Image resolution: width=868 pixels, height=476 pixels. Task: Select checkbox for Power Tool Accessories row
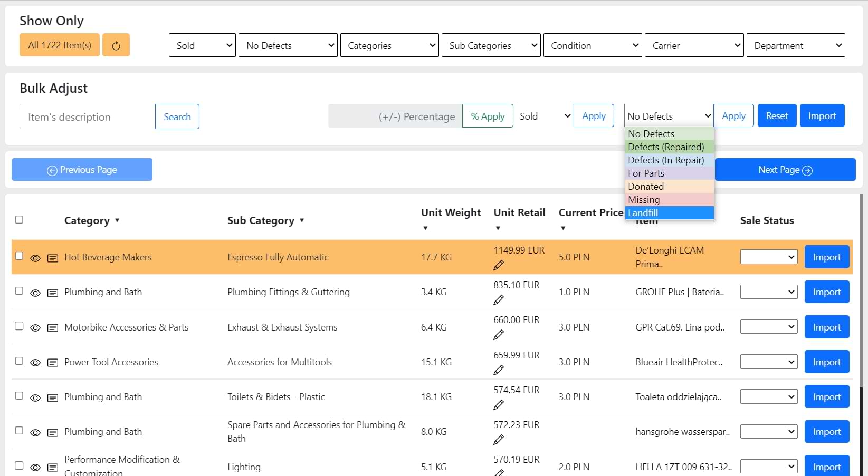[19, 361]
